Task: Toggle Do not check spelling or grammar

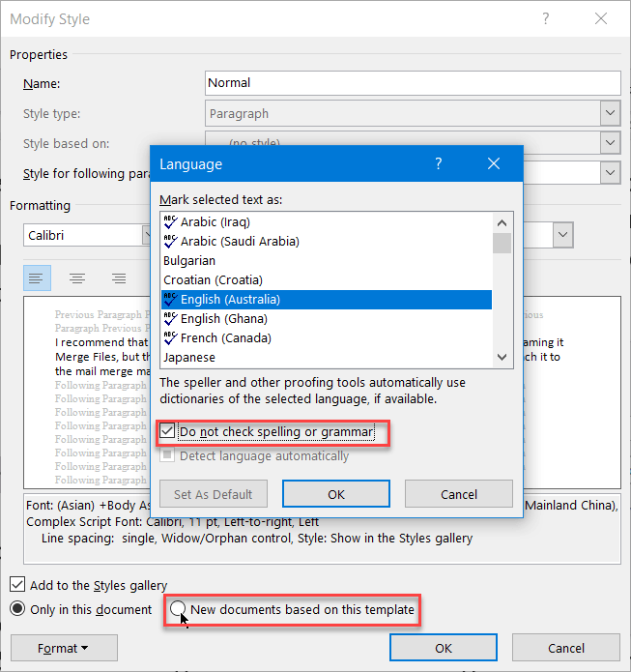Action: pyautogui.click(x=167, y=431)
